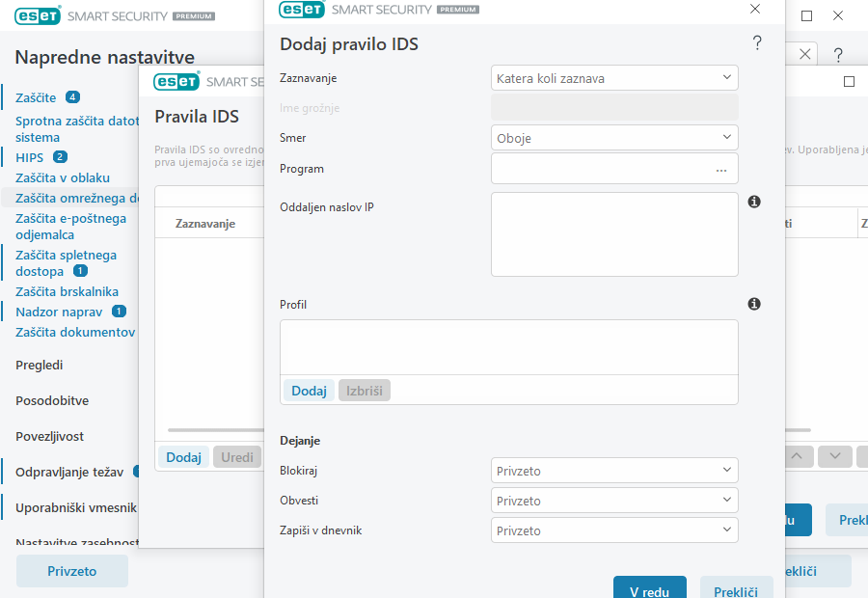868x598 pixels.
Task: Go to Nadzor naprav section
Action: point(60,312)
